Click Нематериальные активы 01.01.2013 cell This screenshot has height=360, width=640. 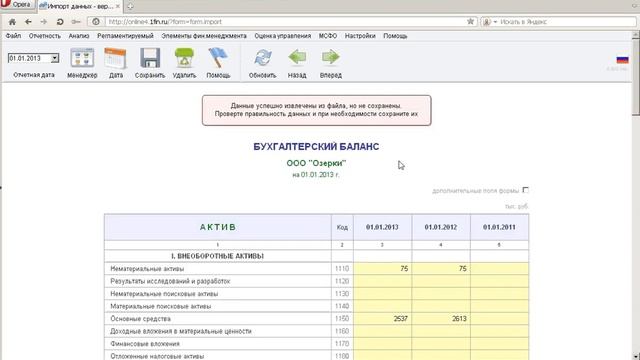point(382,269)
